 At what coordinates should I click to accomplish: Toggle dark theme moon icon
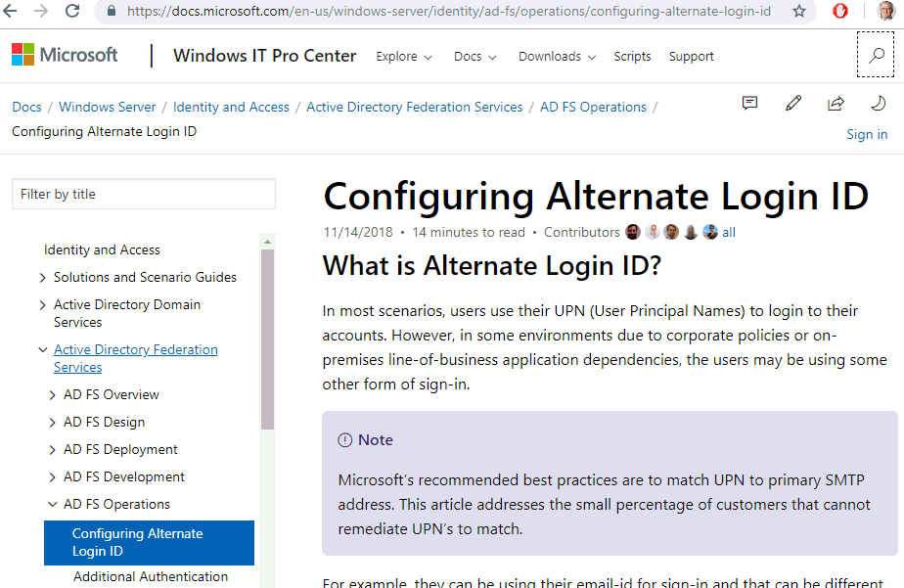[878, 103]
